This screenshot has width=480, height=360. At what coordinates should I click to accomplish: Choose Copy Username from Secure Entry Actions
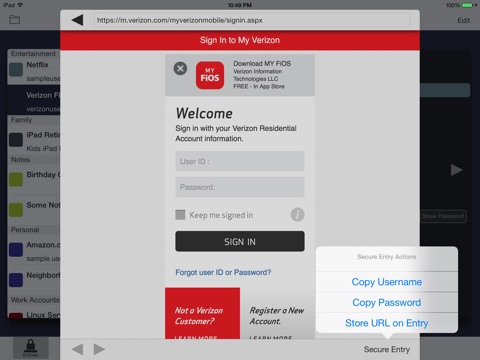pos(387,282)
